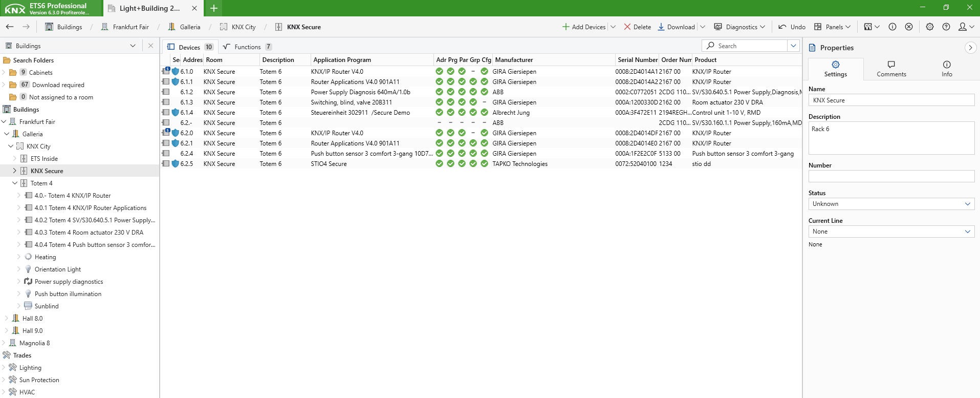Click the Trades tools icon in the tree
This screenshot has width=980, height=398.
[x=7, y=355]
